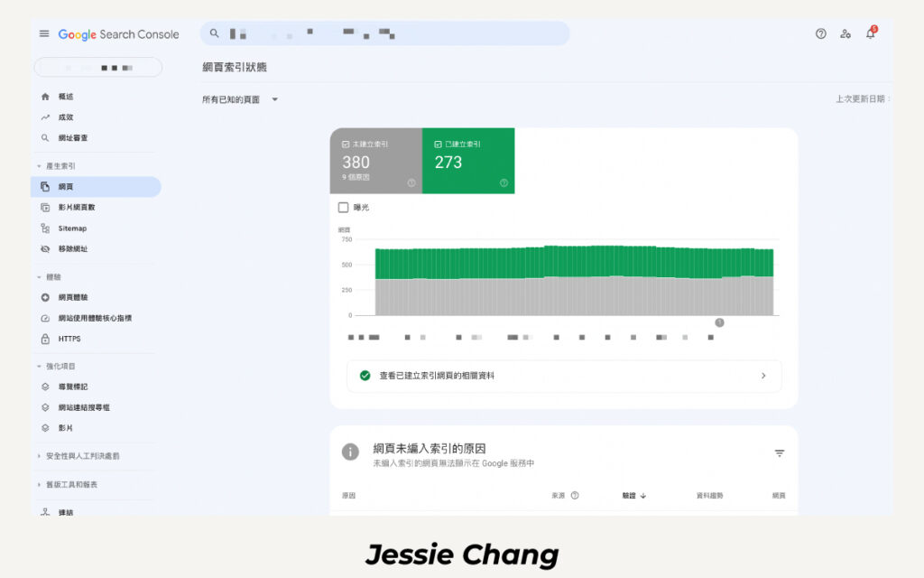Collapse the 強化項目 section

(x=56, y=367)
